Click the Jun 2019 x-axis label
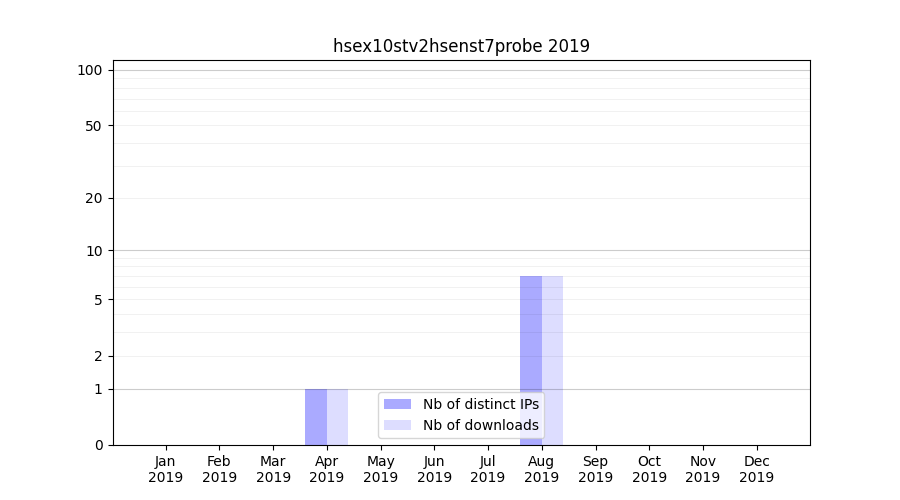The height and width of the screenshot is (500, 900). pyautogui.click(x=434, y=469)
